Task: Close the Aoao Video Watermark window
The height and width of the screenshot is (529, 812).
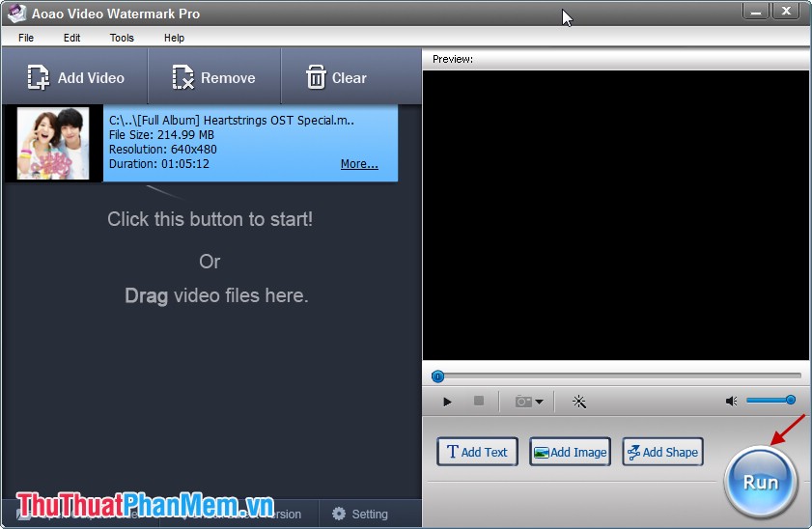Action: click(786, 12)
